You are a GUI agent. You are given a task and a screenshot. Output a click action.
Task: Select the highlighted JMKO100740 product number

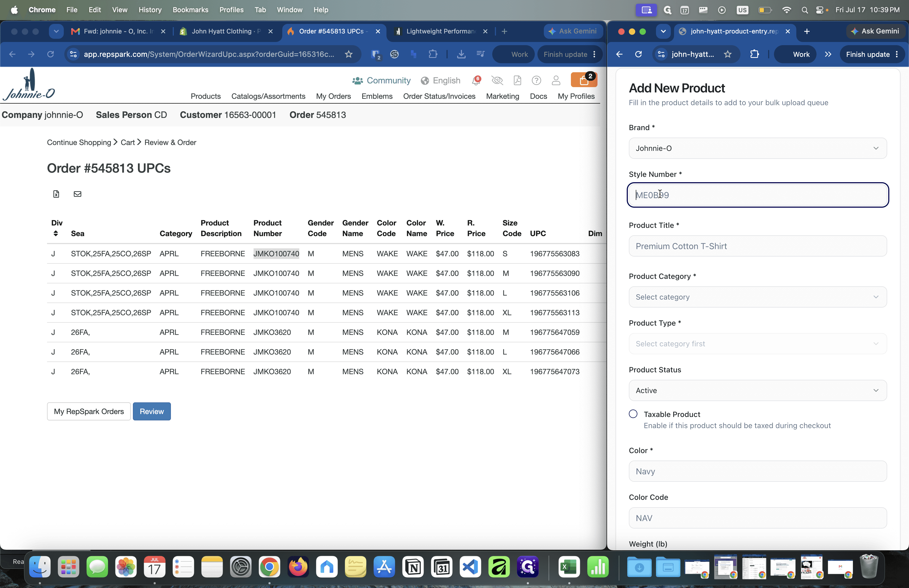(x=276, y=254)
